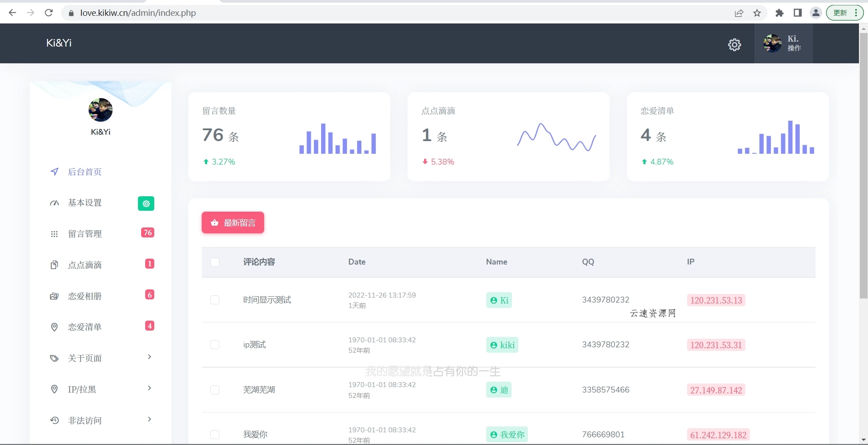This screenshot has width=868, height=445.
Task: Check the select-all checkbox in the table header
Action: pos(215,262)
